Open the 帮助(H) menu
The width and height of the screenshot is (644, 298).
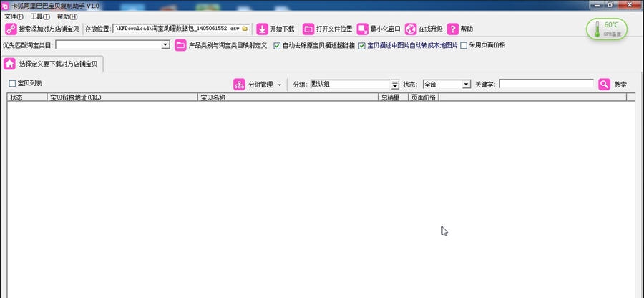[67, 16]
